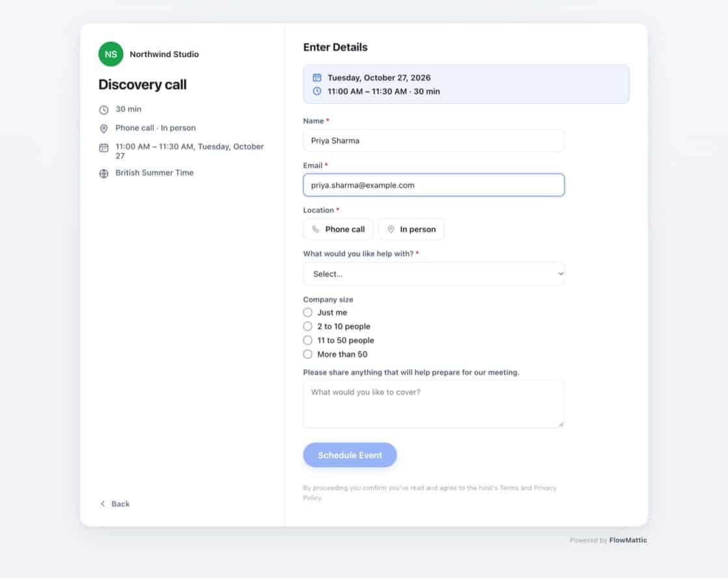Image resolution: width=728 pixels, height=578 pixels.
Task: Open the FlowMattic powered-by link
Action: [628, 540]
